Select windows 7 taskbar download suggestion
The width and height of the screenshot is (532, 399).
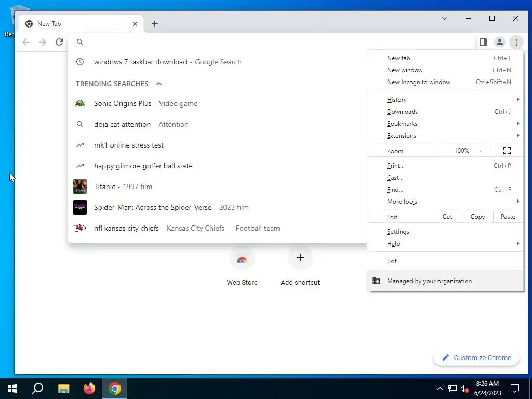(217, 62)
